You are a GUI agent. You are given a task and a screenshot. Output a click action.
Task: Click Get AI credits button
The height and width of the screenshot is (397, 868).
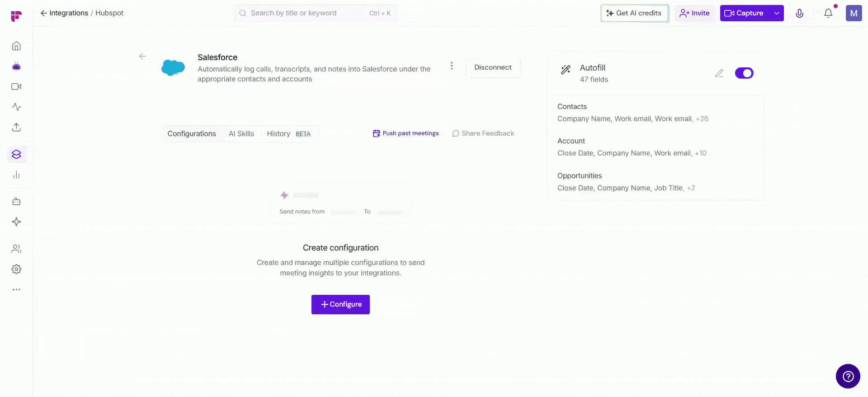point(634,13)
